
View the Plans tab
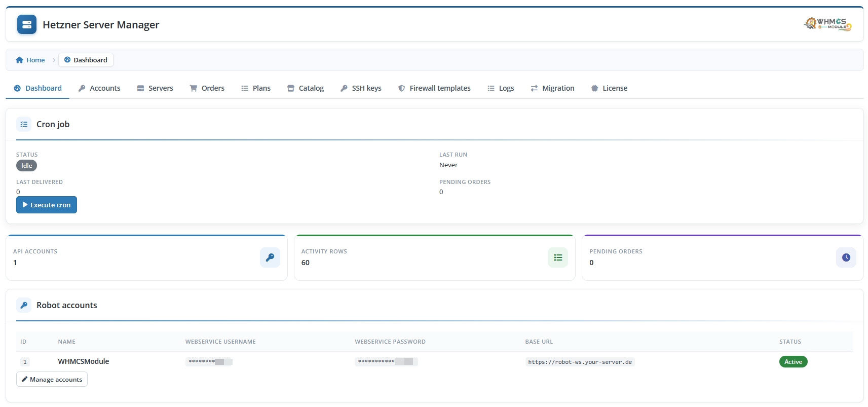click(256, 88)
